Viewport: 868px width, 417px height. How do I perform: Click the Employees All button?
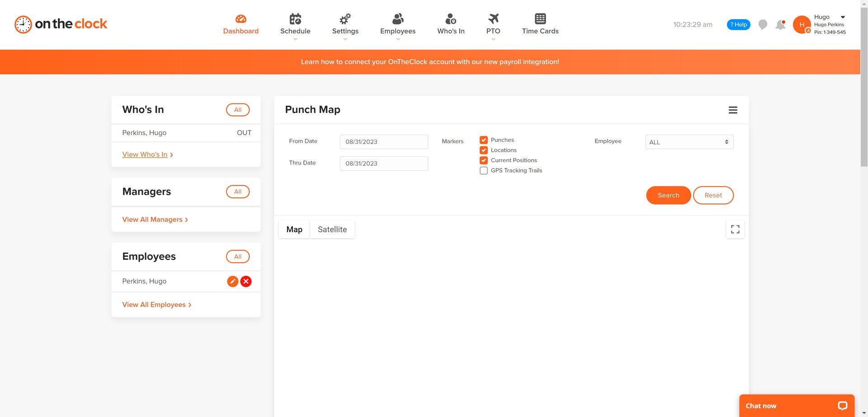click(x=238, y=257)
